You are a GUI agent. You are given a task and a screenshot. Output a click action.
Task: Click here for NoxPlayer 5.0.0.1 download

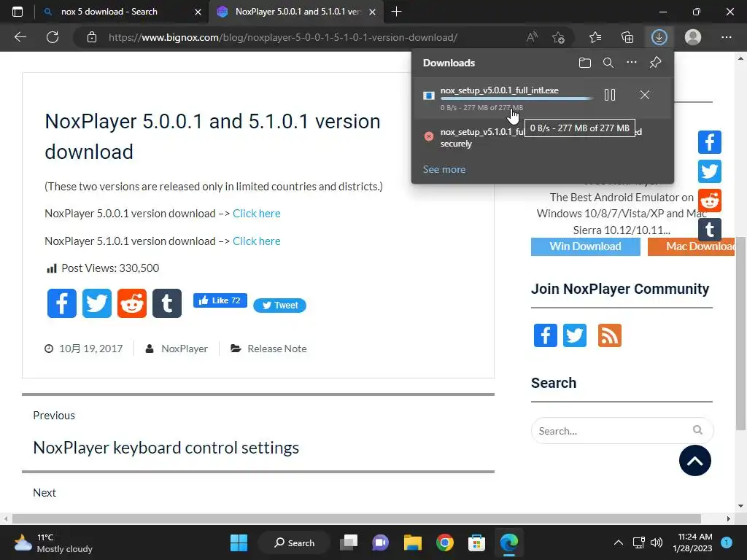[256, 214]
